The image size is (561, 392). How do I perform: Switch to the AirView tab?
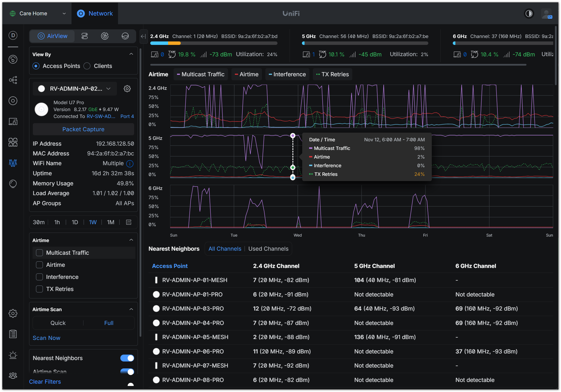click(52, 36)
